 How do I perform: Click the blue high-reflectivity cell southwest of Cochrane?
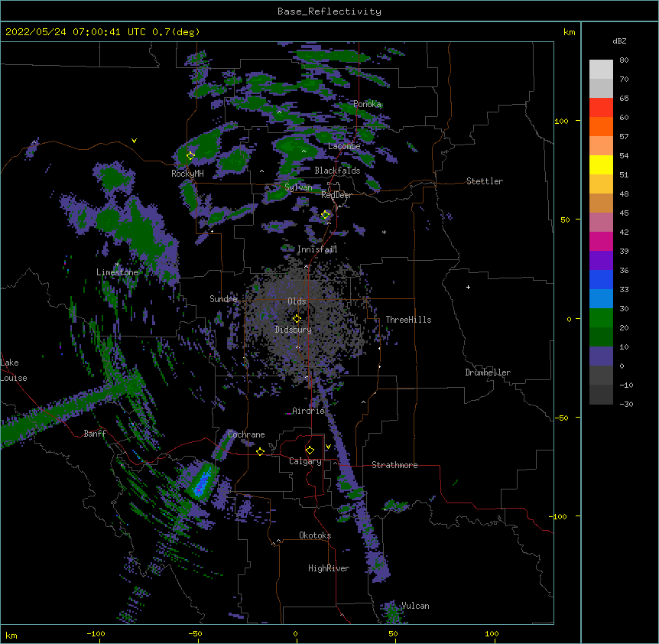pos(204,481)
